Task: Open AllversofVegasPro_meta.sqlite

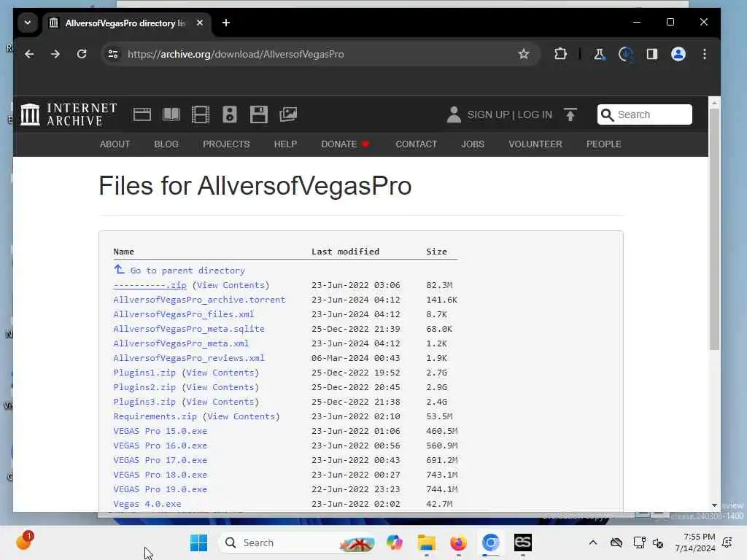Action: click(189, 329)
